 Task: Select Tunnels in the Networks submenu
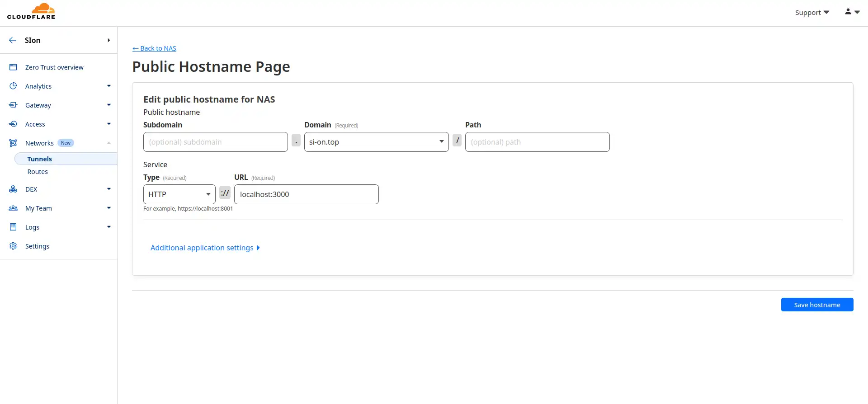click(x=40, y=159)
